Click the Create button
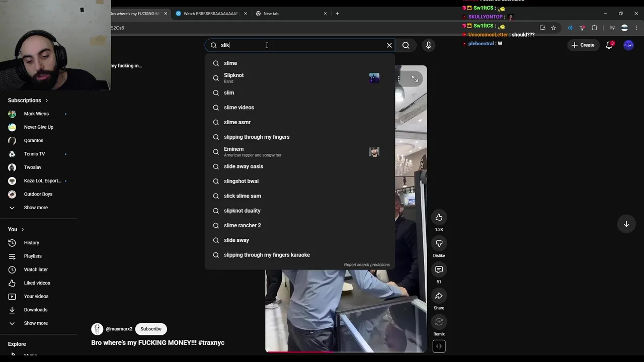Image resolution: width=644 pixels, height=362 pixels. tap(583, 45)
